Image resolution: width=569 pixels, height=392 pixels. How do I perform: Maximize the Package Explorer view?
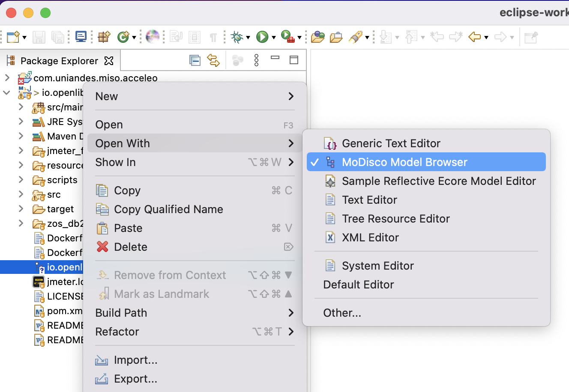click(x=294, y=60)
